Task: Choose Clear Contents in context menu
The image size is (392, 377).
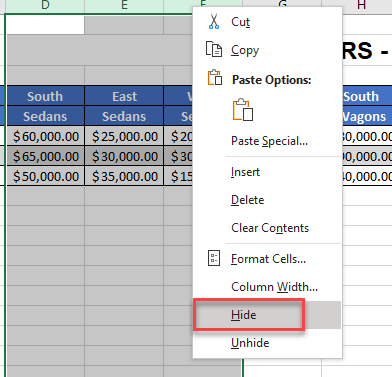Action: coord(267,228)
